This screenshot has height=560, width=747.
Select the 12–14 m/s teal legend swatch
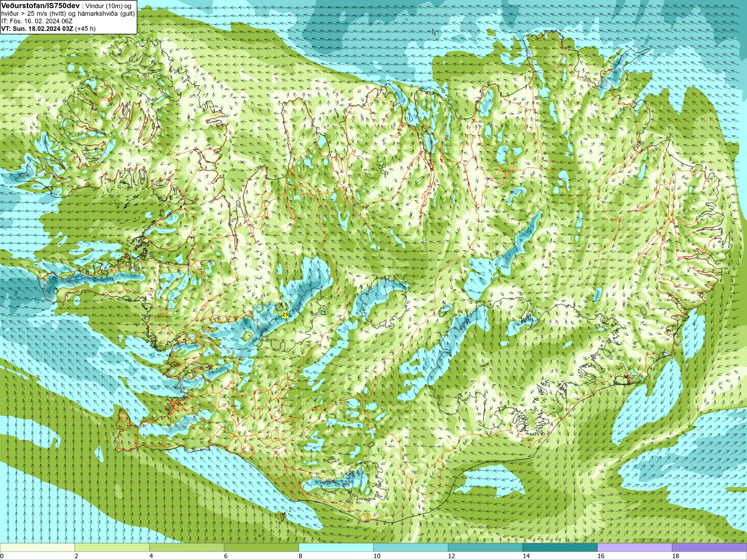coord(486,548)
